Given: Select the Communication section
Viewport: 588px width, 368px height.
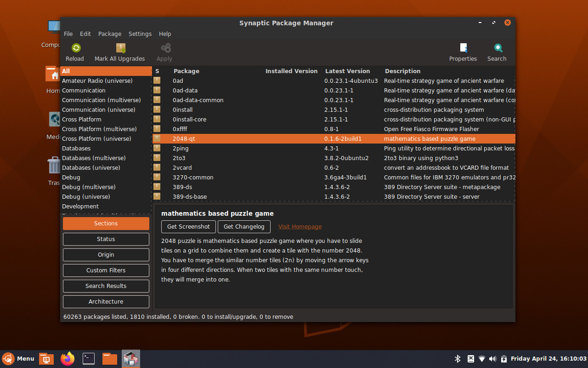Looking at the screenshot, I should point(106,90).
